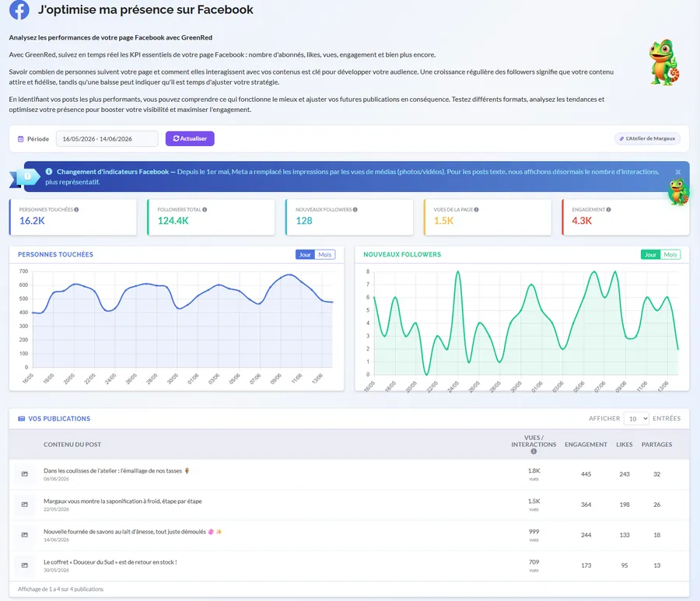The width and height of the screenshot is (700, 601).
Task: Click image icon of the émaillage post
Action: pos(25,473)
